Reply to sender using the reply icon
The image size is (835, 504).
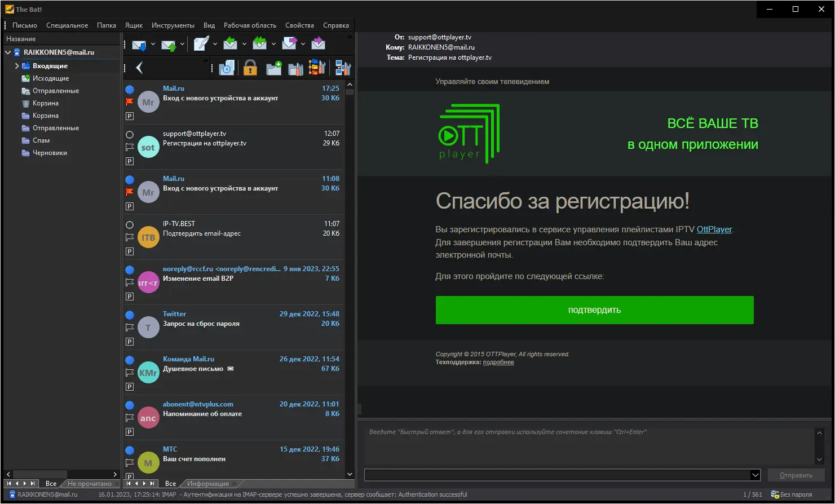(x=230, y=44)
